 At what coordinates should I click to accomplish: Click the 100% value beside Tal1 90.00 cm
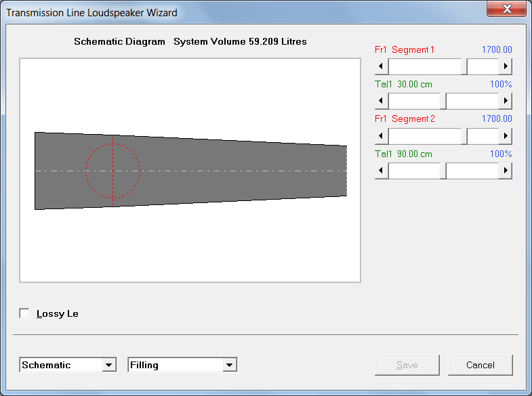(501, 154)
